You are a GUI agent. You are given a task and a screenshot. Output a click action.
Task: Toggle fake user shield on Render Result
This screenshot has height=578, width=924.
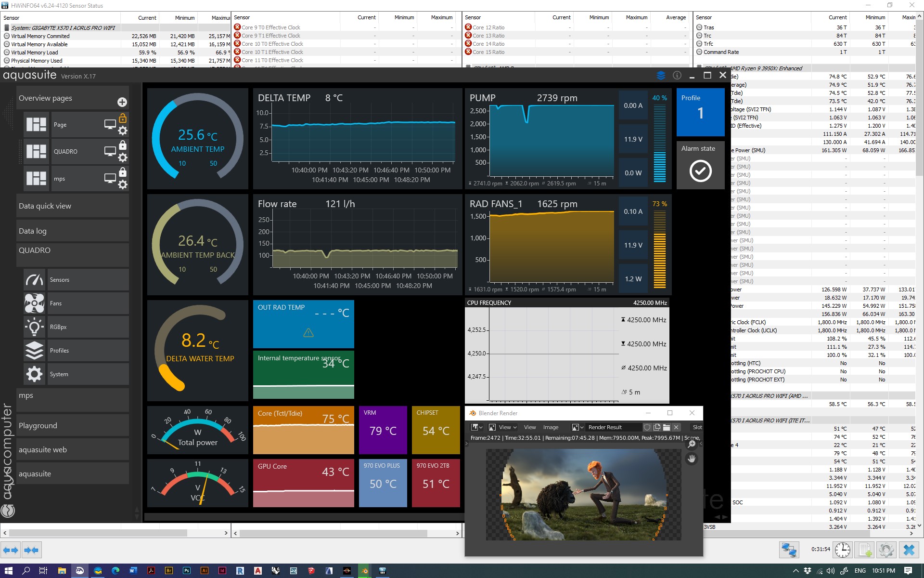pos(647,427)
